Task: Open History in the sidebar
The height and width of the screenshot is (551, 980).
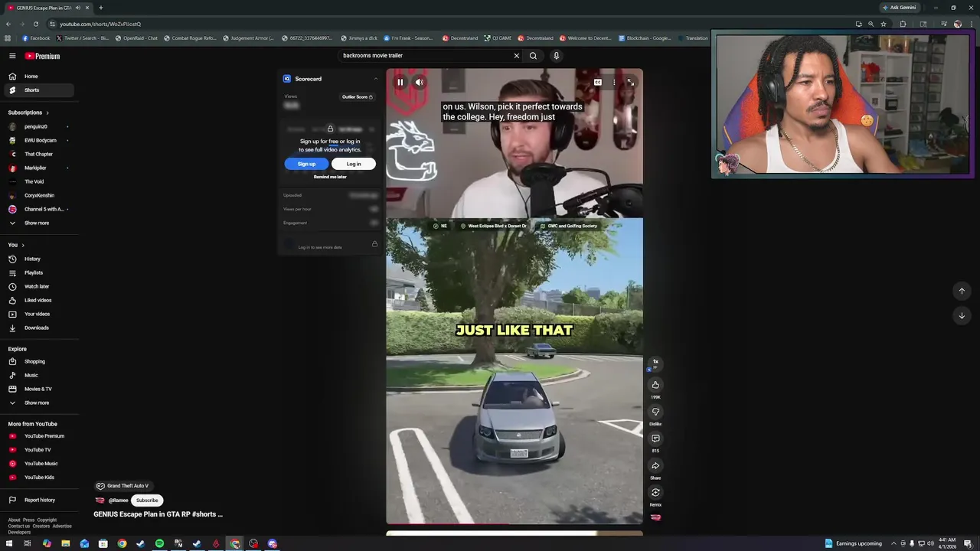Action: tap(38, 259)
